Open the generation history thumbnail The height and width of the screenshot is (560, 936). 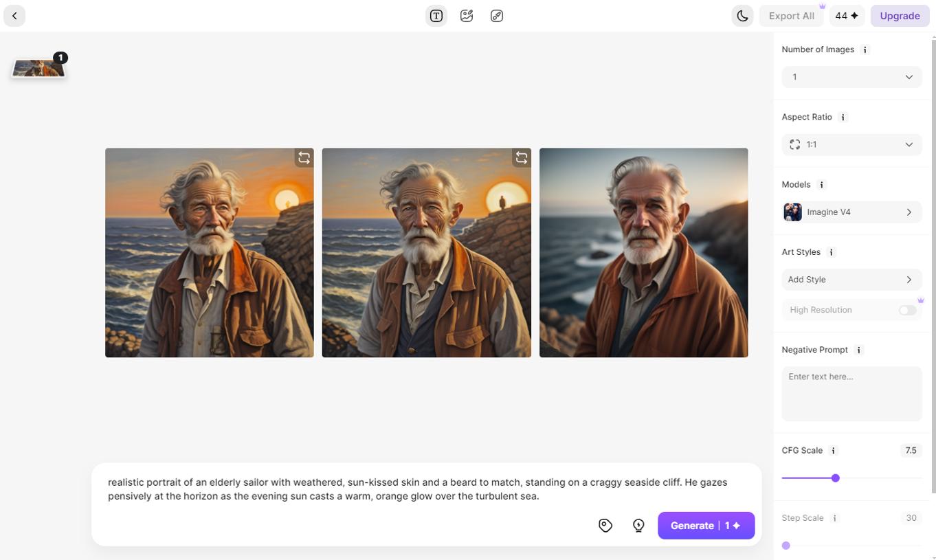[x=38, y=67]
